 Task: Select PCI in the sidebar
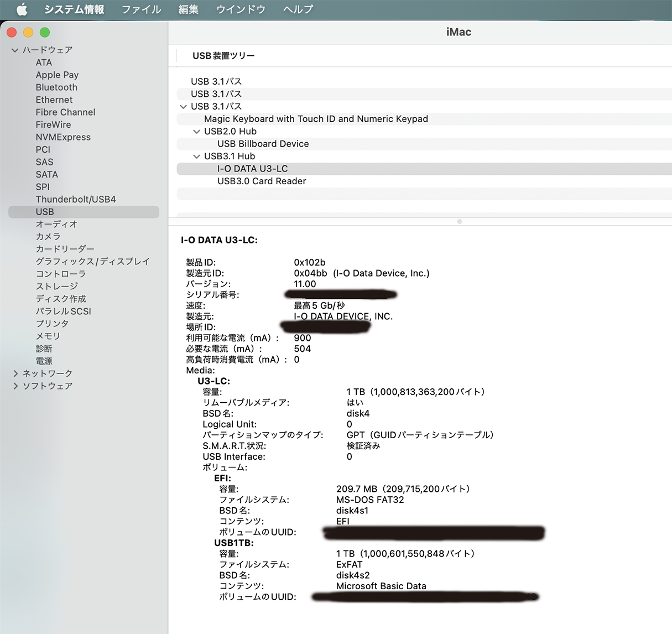(x=43, y=149)
